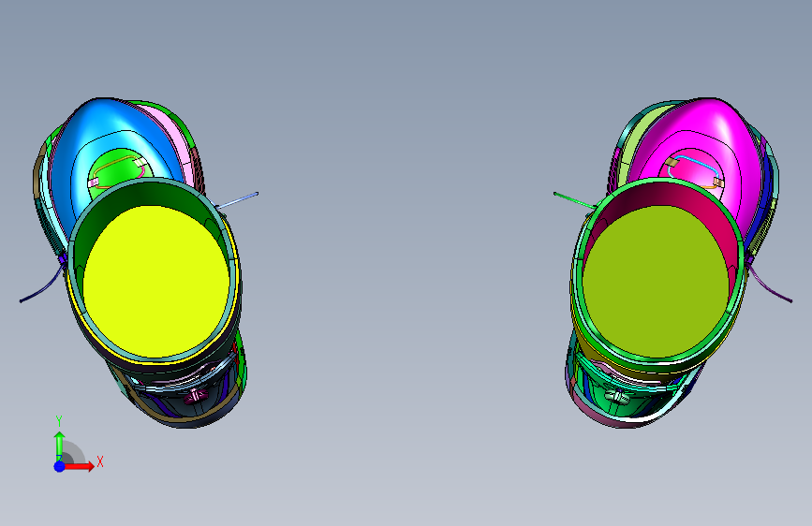812x526 pixels.
Task: Click the red X axis arrow of triad
Action: 78,466
